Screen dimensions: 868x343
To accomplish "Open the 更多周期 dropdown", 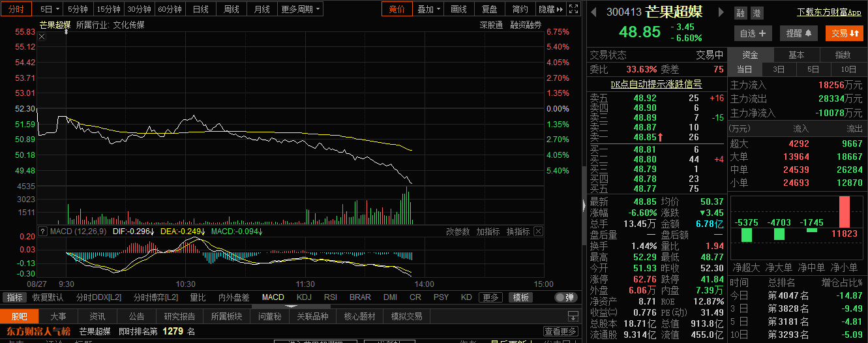I will pos(301,9).
